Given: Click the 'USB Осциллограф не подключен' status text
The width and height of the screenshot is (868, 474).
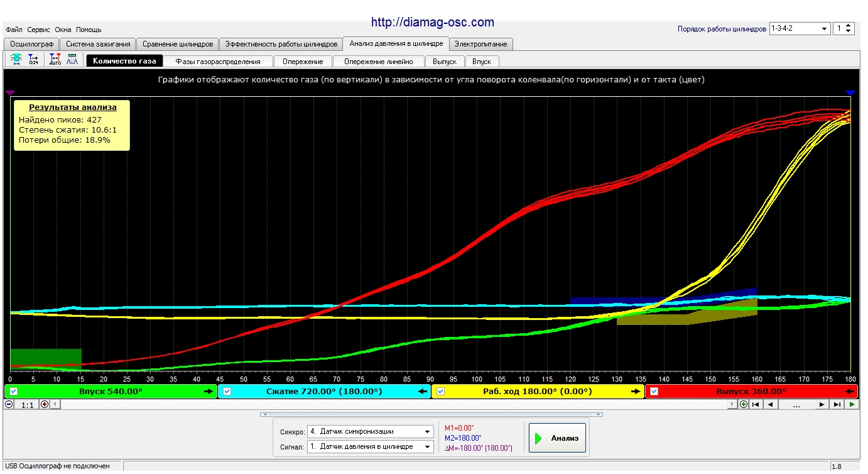Looking at the screenshot, I should click(57, 466).
